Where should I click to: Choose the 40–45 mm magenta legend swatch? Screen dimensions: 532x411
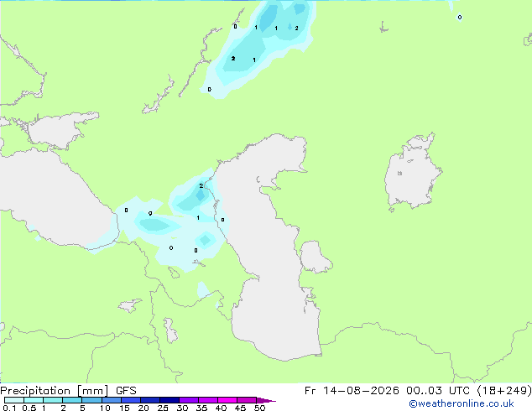pyautogui.click(x=227, y=400)
